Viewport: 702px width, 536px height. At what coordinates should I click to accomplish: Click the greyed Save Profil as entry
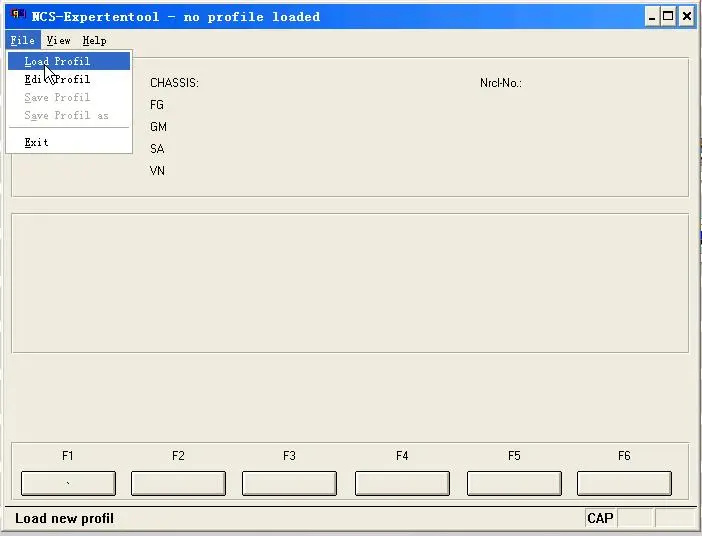point(69,116)
